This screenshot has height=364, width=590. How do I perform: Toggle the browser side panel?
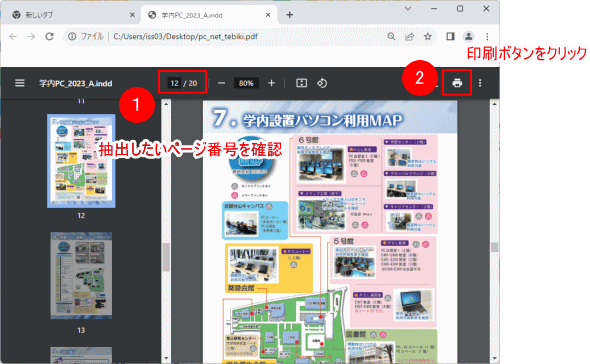pos(450,36)
